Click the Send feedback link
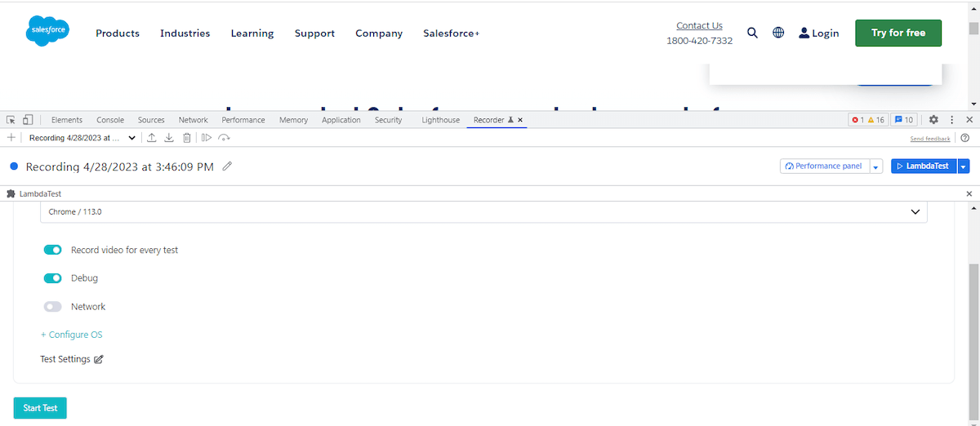The width and height of the screenshot is (980, 426). tap(930, 139)
